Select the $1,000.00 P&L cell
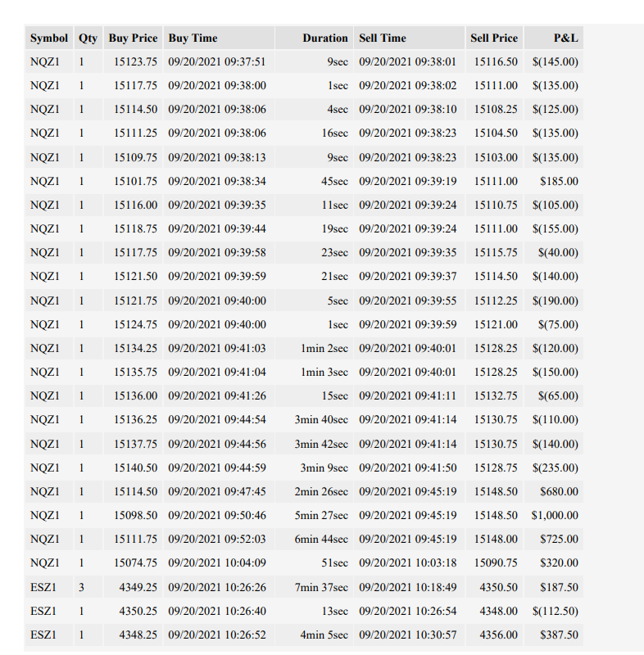Screen dimensions: 644x655 pyautogui.click(x=554, y=515)
